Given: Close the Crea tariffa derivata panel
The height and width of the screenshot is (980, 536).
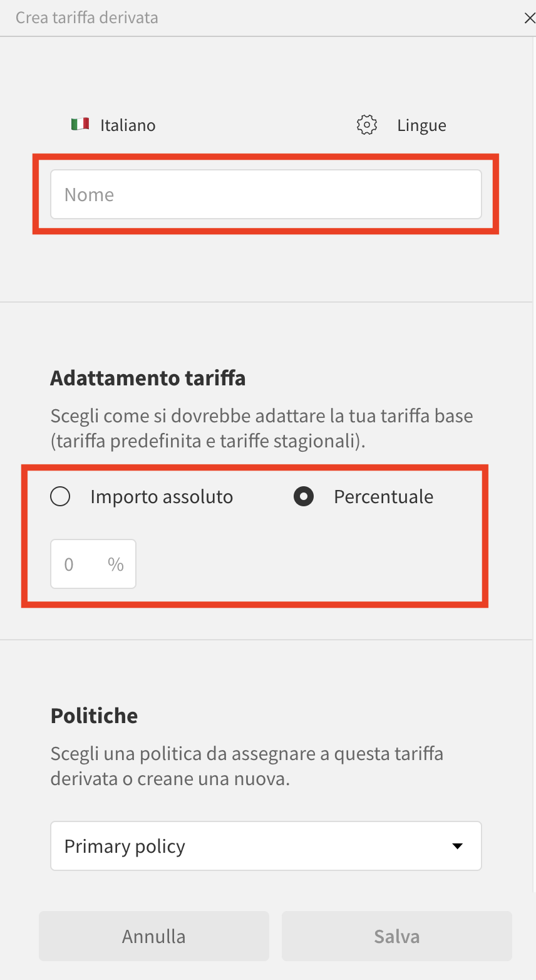Looking at the screenshot, I should click(529, 18).
